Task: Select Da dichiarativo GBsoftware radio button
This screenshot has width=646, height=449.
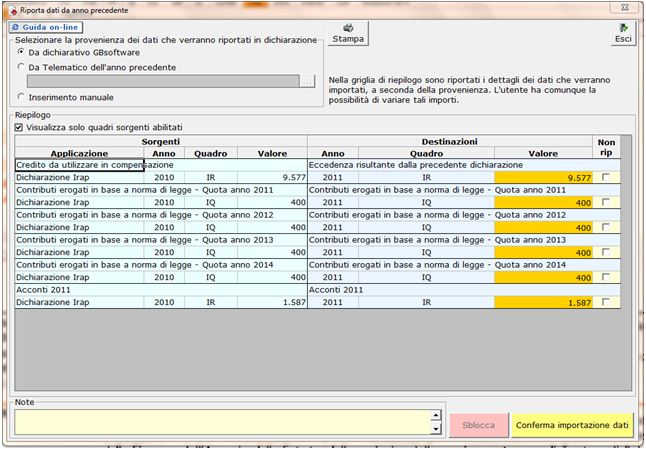Action: [x=21, y=52]
